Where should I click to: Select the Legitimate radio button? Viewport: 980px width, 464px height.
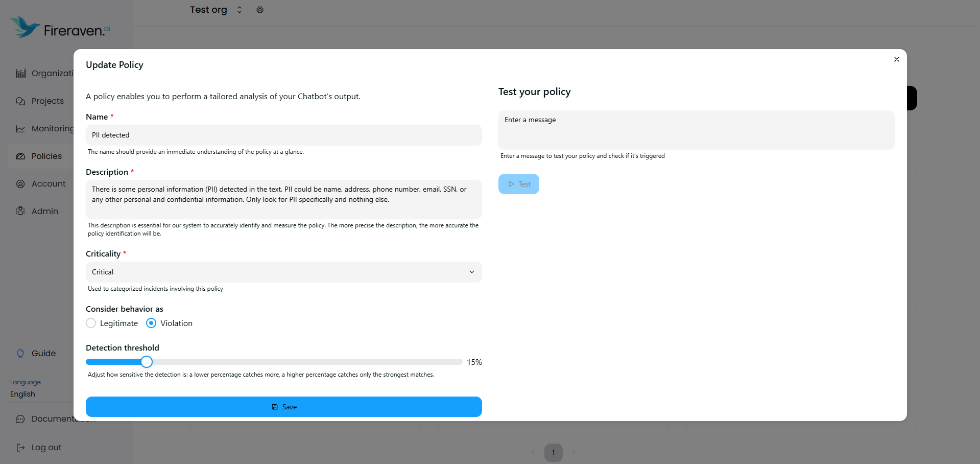click(91, 323)
